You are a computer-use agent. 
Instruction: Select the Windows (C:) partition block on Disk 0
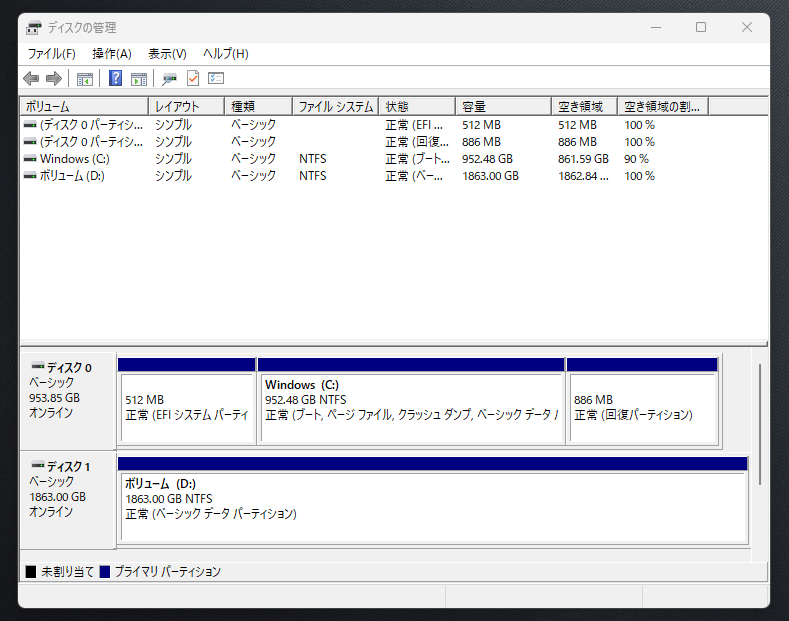point(411,401)
